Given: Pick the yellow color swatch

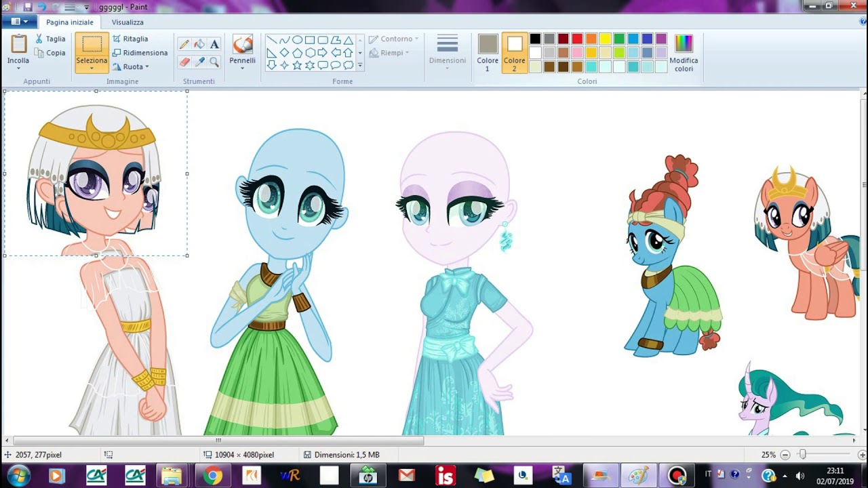Looking at the screenshot, I should pos(606,39).
